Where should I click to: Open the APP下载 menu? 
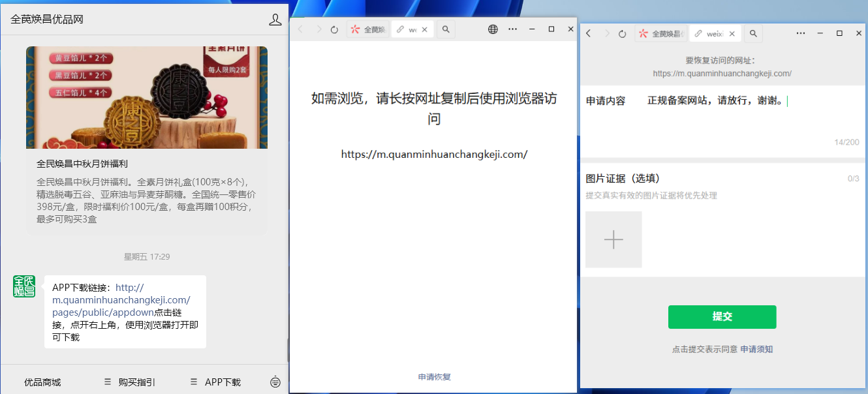[x=215, y=382]
